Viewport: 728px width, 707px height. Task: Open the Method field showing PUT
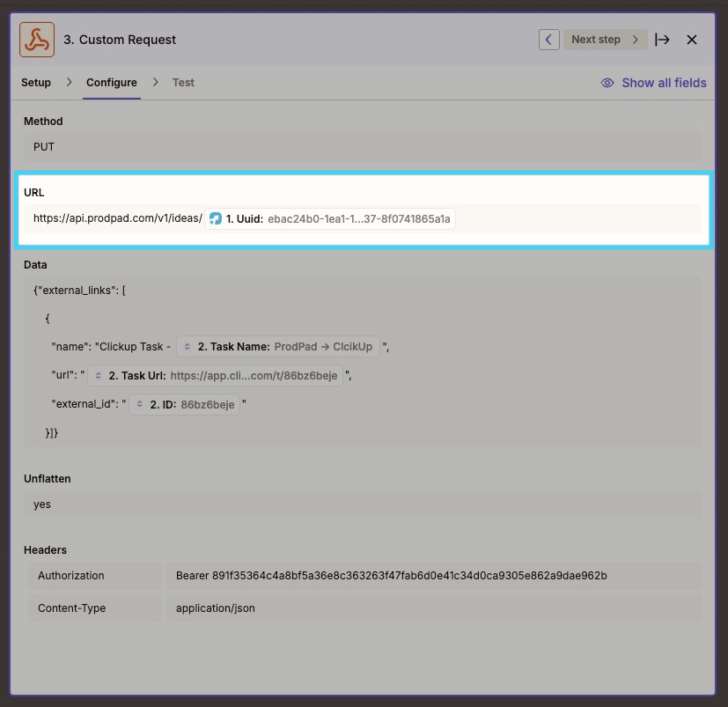coord(362,147)
